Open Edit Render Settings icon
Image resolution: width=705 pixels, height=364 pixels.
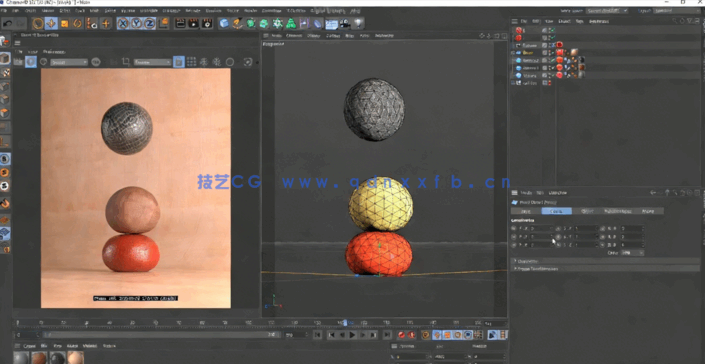(207, 23)
